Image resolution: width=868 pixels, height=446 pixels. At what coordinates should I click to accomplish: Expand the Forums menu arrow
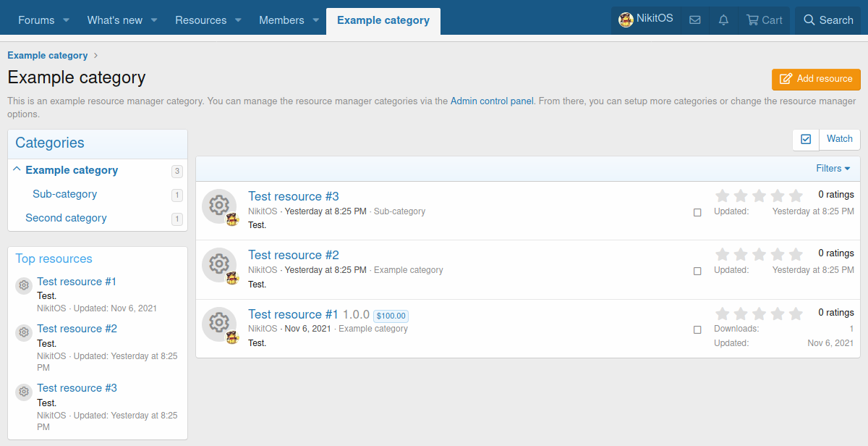[67, 20]
